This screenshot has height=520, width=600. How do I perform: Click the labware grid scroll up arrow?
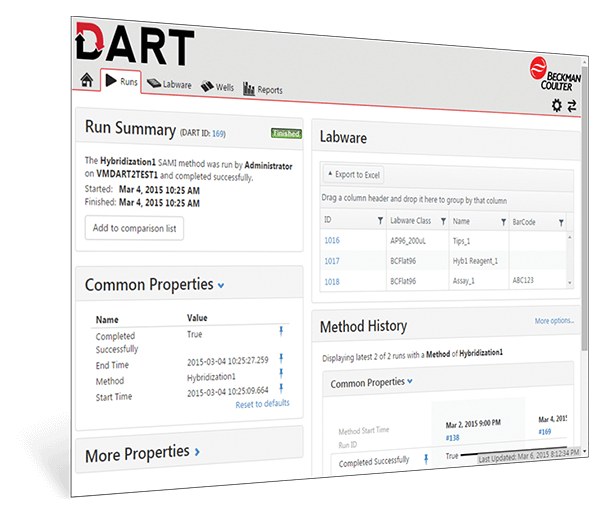click(570, 238)
